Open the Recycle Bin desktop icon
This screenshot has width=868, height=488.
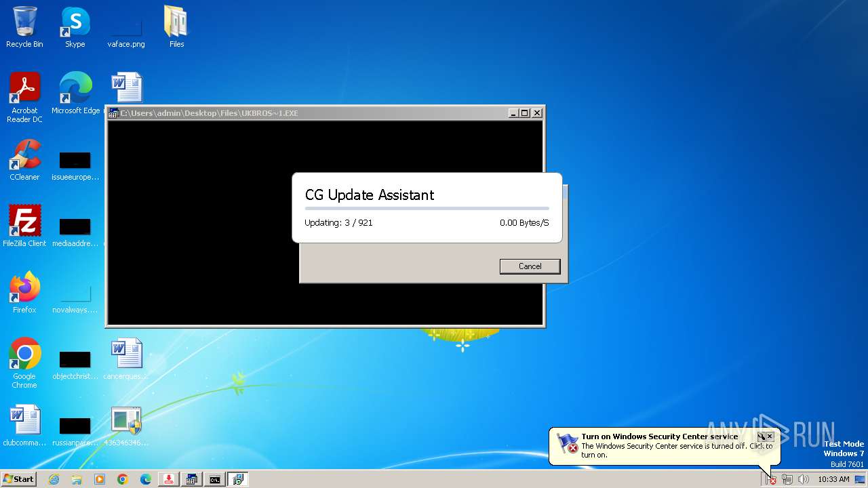(x=24, y=27)
